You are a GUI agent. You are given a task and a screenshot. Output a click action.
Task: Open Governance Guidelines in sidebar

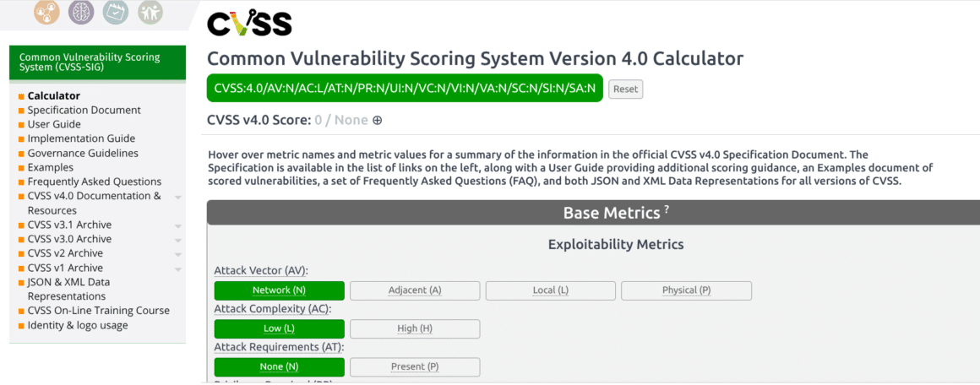tap(83, 153)
